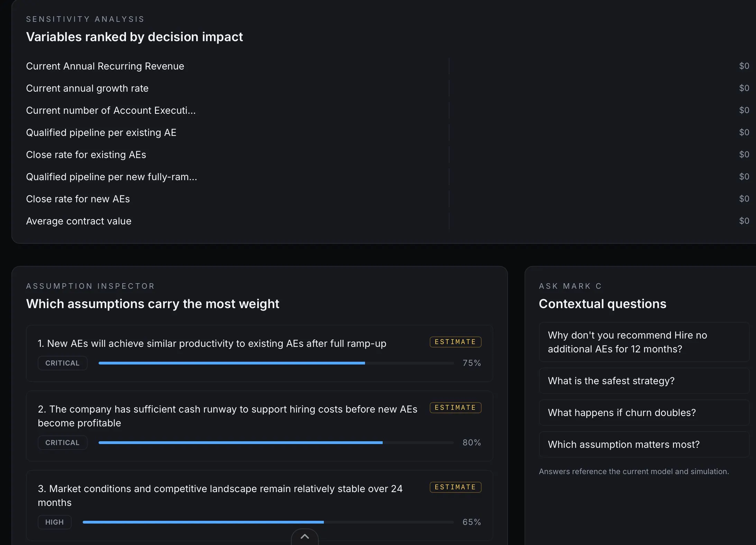This screenshot has width=756, height=545.
Task: Click 'Variables ranked by decision impact' heading
Action: click(135, 37)
